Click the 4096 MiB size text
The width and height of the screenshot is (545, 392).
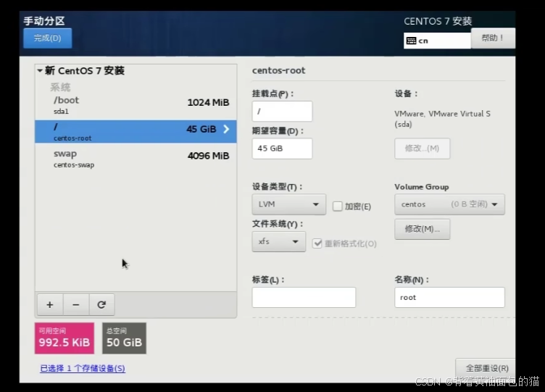pos(208,156)
